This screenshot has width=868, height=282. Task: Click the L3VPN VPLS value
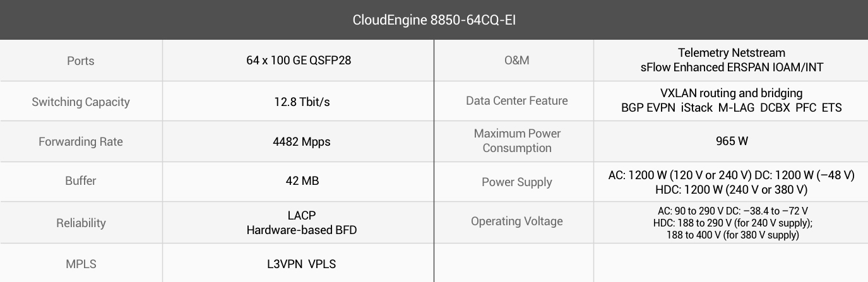pos(302,264)
